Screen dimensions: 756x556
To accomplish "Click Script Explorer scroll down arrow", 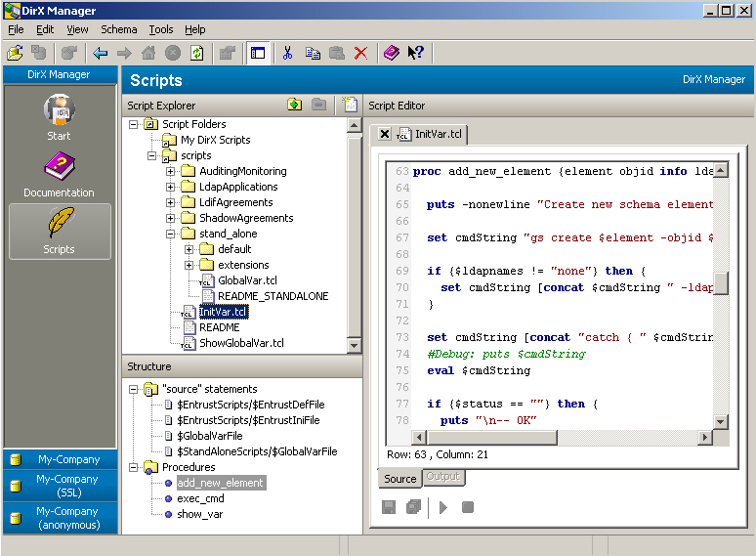I will [354, 345].
